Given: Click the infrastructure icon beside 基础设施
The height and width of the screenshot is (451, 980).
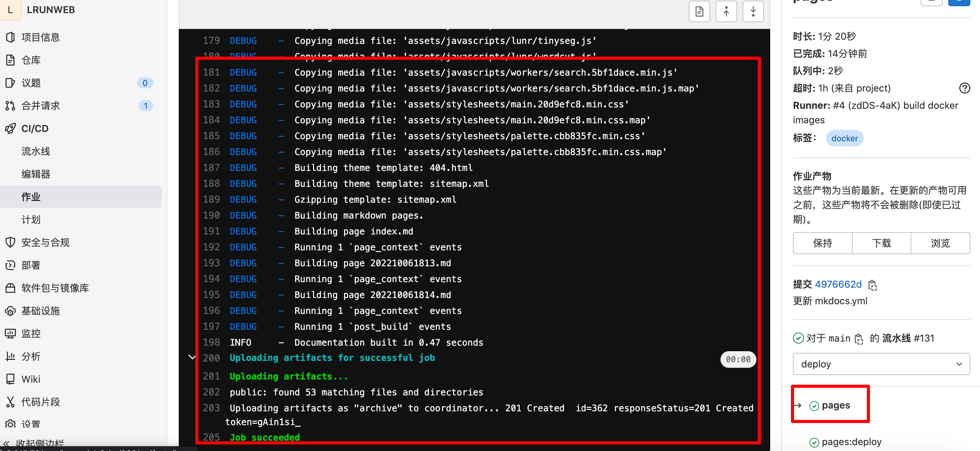Looking at the screenshot, I should pyautogui.click(x=10, y=311).
